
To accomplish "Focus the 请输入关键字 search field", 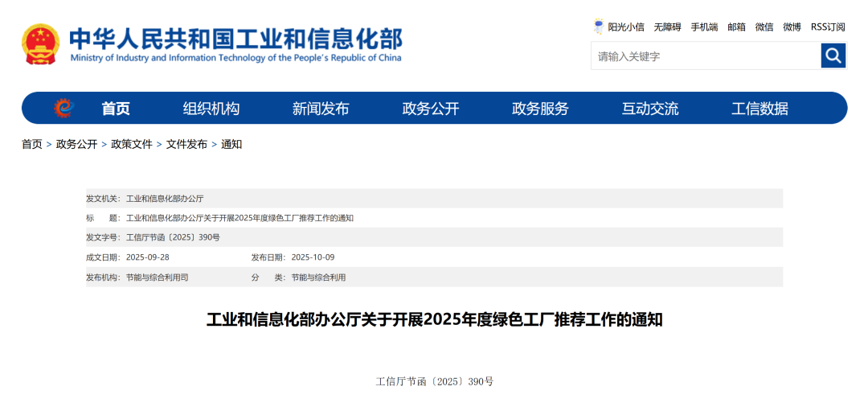I will (x=706, y=56).
